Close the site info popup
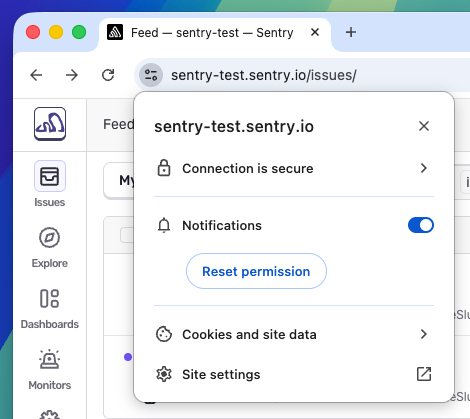Image resolution: width=470 pixels, height=419 pixels. 424,126
